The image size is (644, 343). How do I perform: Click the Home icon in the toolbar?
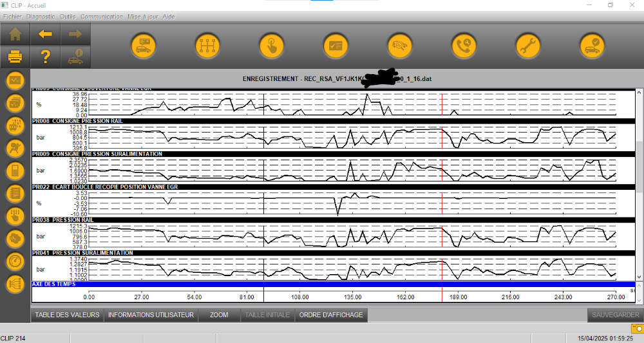click(15, 34)
